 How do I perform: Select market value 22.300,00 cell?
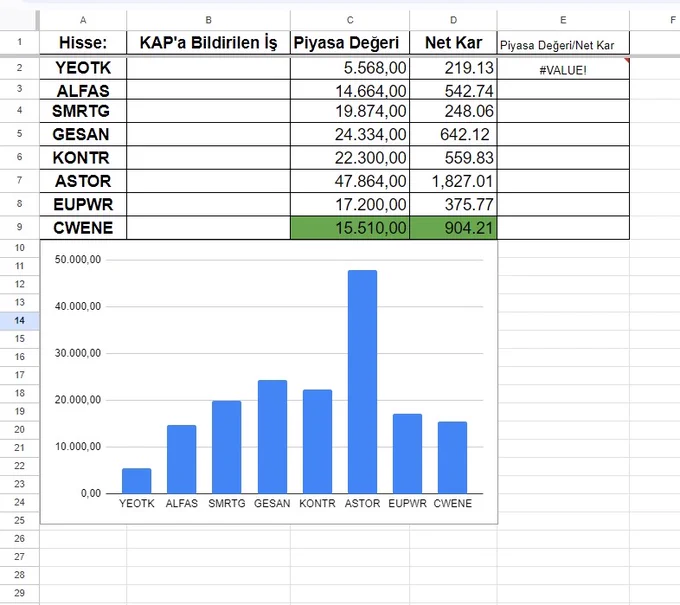(x=350, y=158)
